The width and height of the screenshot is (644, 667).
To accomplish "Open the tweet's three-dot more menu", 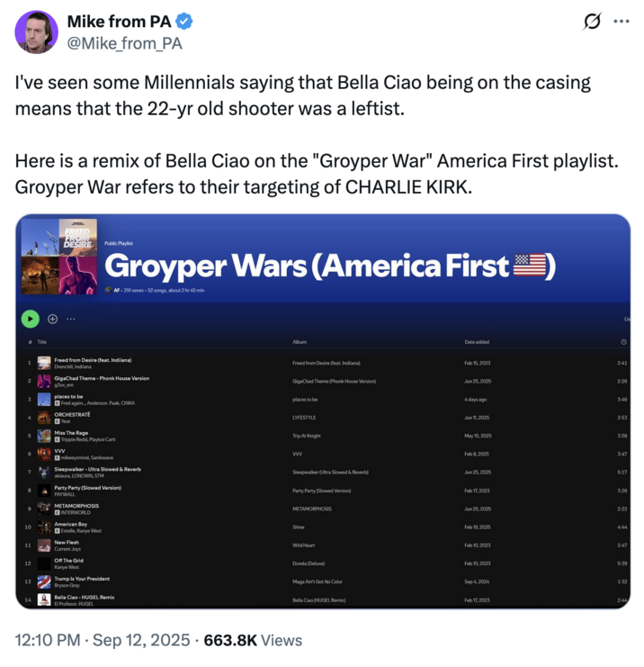I will pos(622,21).
